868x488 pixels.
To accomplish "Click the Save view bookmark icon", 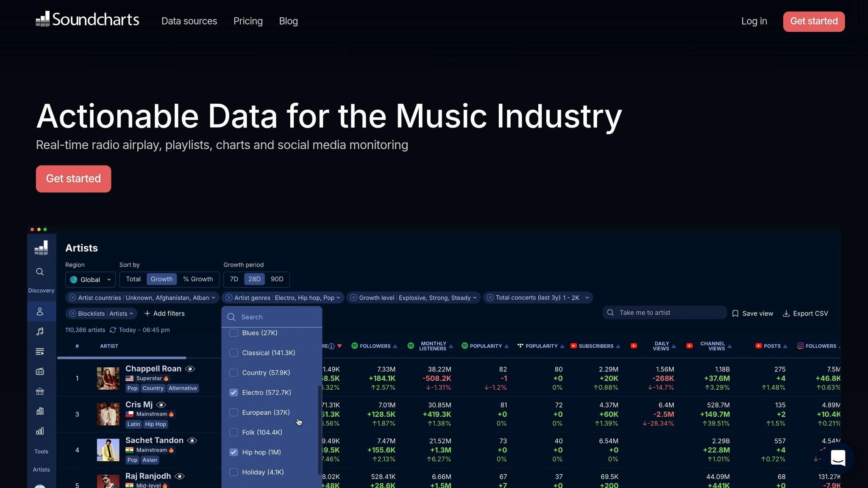I will click(x=735, y=313).
